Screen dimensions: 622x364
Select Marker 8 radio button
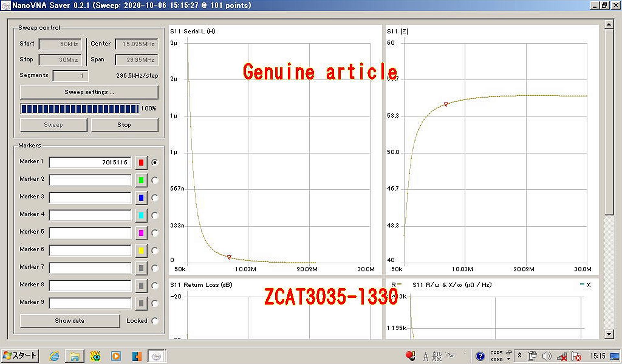click(x=155, y=286)
